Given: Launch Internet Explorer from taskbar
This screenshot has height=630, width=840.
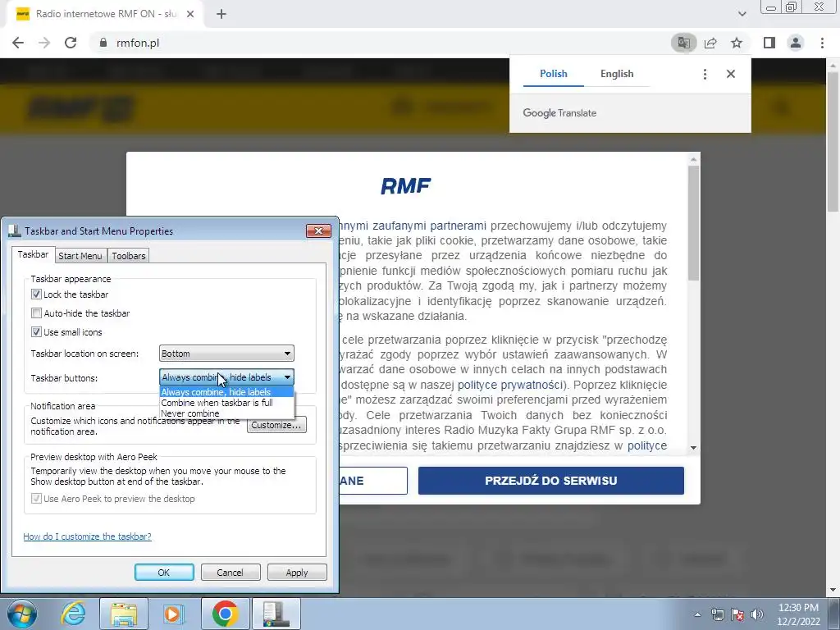Looking at the screenshot, I should pos(73,614).
